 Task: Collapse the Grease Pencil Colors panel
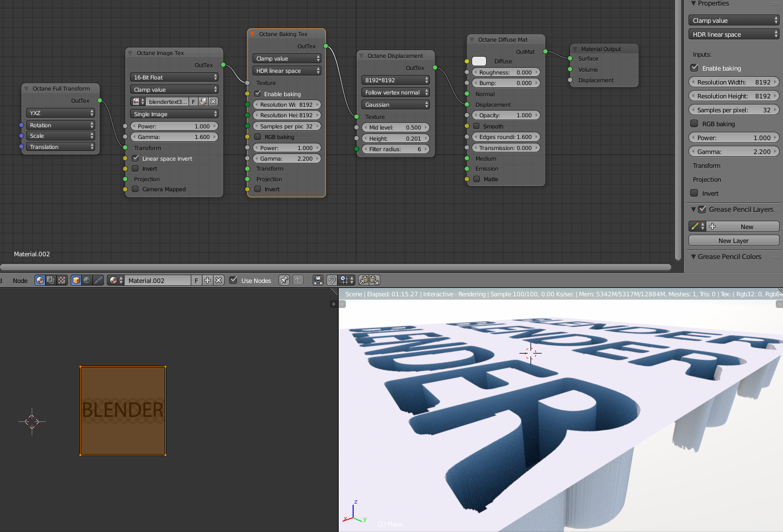coord(693,256)
